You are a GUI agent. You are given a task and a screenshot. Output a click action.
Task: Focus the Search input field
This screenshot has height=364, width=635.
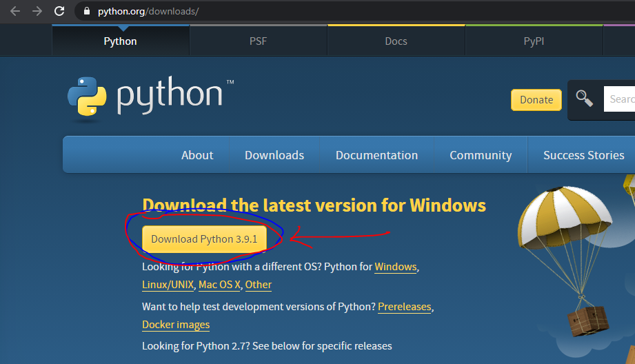coord(619,99)
